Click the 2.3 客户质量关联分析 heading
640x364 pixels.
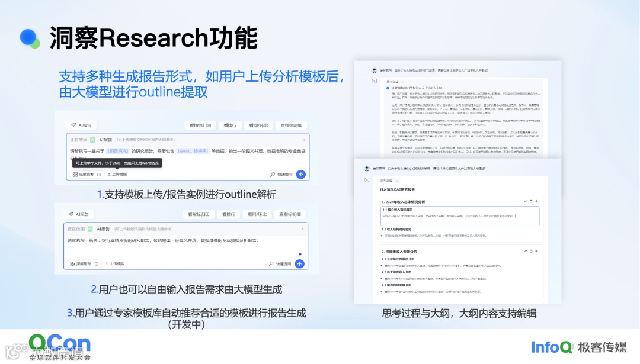tap(396, 285)
